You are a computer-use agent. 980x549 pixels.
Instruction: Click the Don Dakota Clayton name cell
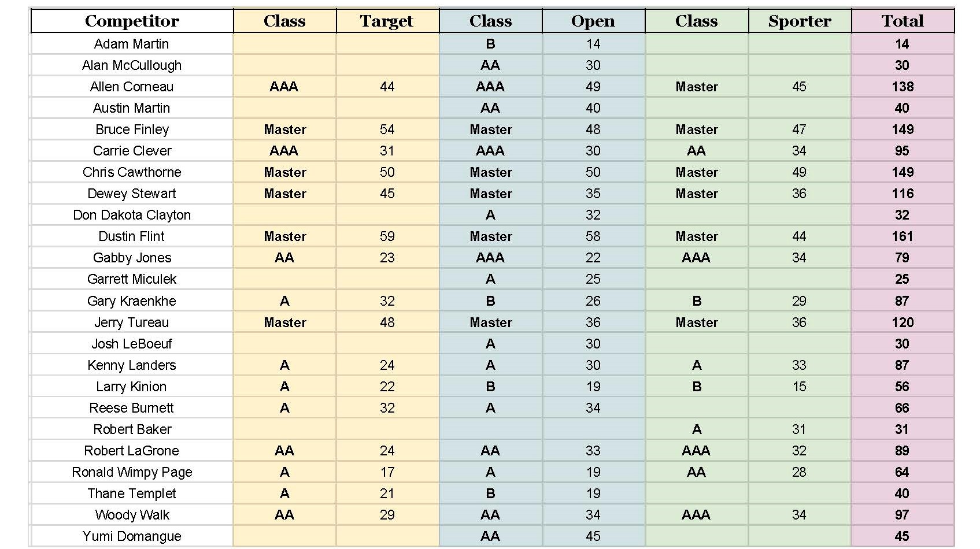(132, 215)
